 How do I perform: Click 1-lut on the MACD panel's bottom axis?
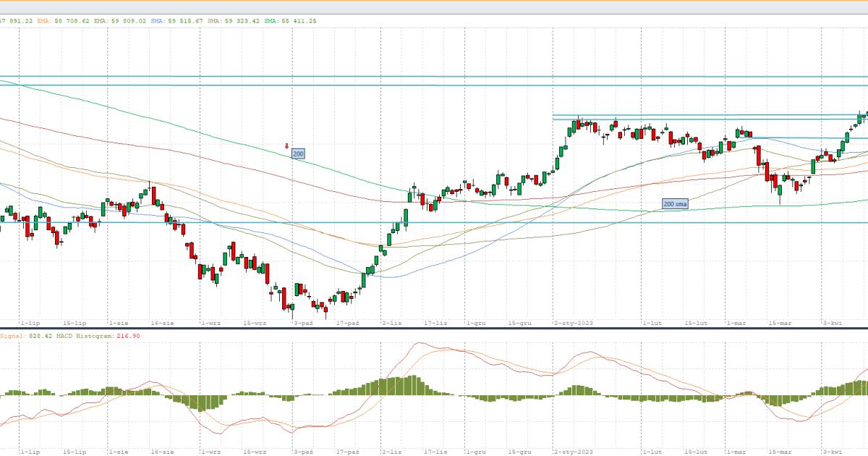point(652,451)
